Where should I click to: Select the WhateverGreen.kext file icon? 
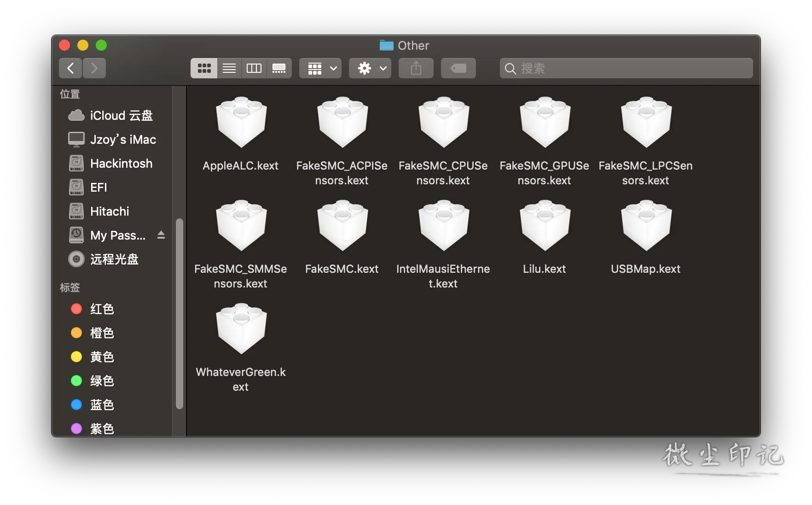241,329
